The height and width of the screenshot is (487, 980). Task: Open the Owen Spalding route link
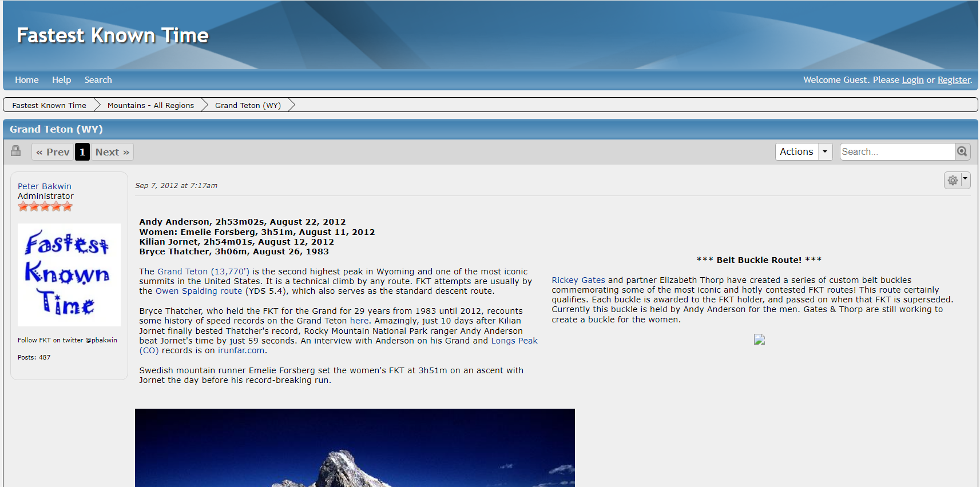click(x=199, y=291)
